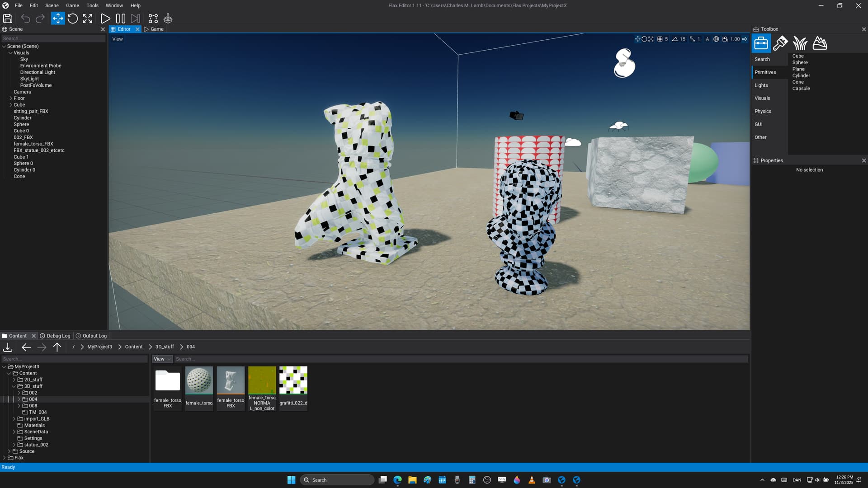Select the Rotate gizmo tool in main toolbar
This screenshot has width=868, height=488.
tap(73, 19)
